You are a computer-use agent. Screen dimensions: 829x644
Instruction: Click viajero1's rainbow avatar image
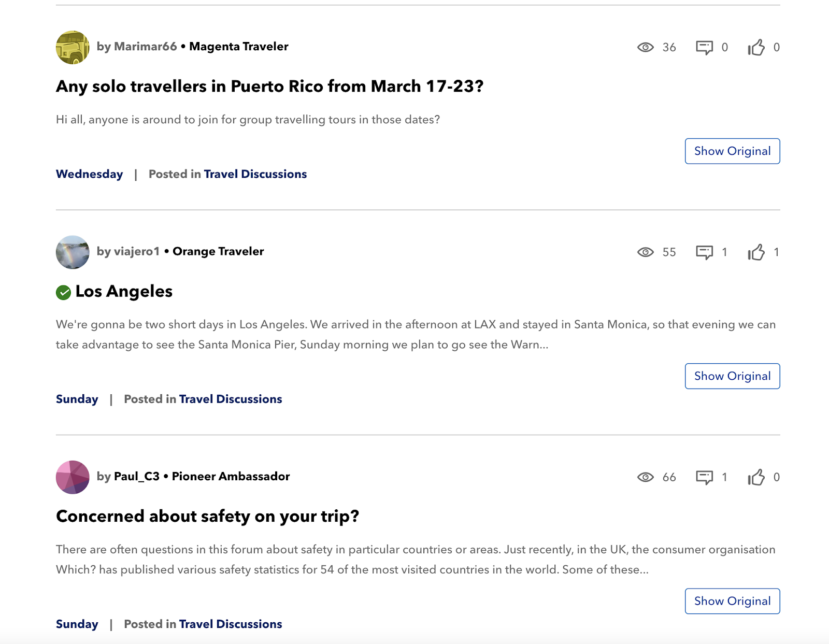[x=73, y=252]
